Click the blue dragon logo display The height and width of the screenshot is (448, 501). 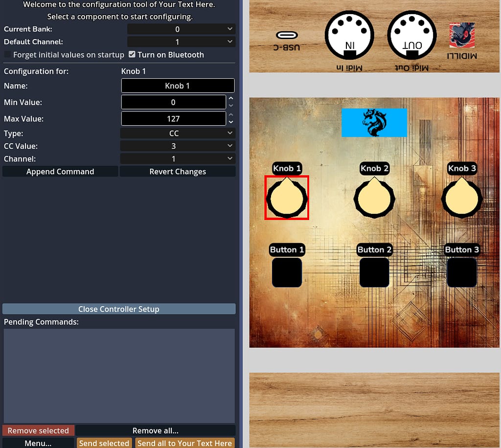(374, 122)
